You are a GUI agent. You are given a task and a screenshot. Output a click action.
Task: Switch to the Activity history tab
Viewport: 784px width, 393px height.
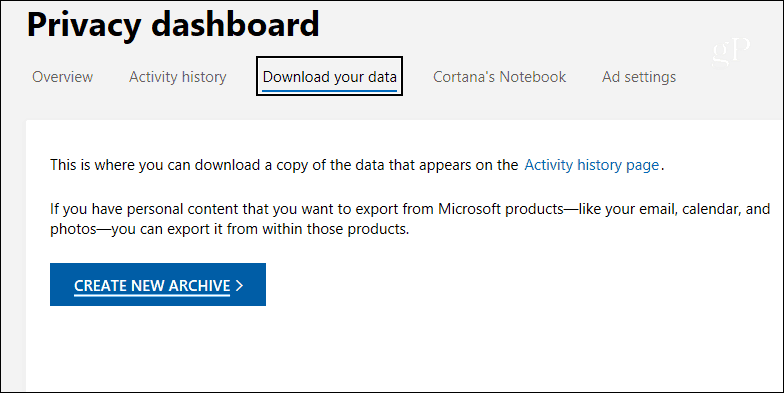click(x=178, y=77)
